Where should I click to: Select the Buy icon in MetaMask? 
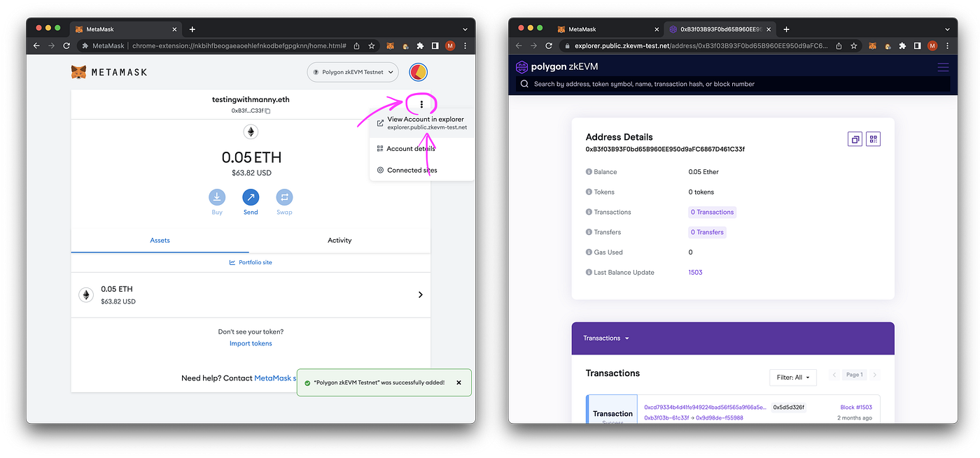click(x=217, y=197)
